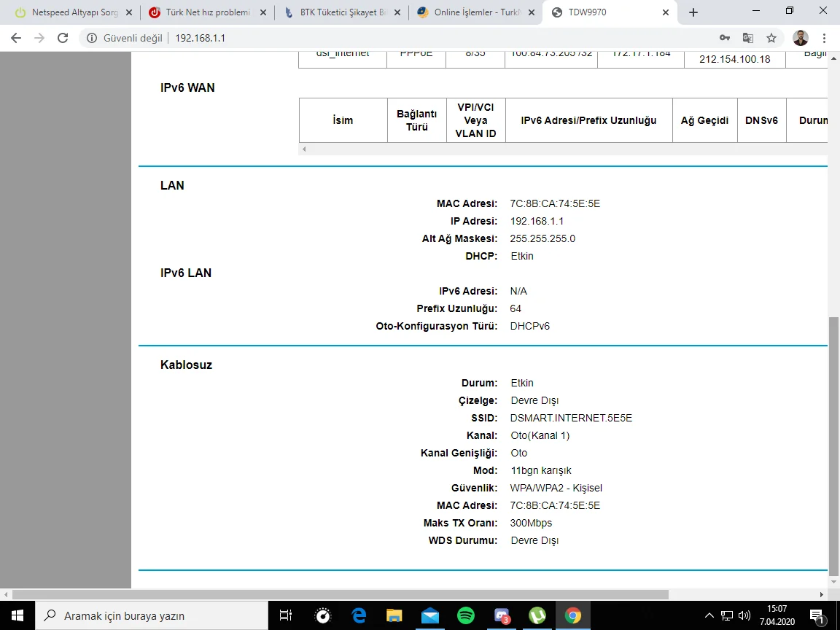Screen dimensions: 840x630
Task: Close the Netspeed Altyapı tab
Action: point(129,12)
